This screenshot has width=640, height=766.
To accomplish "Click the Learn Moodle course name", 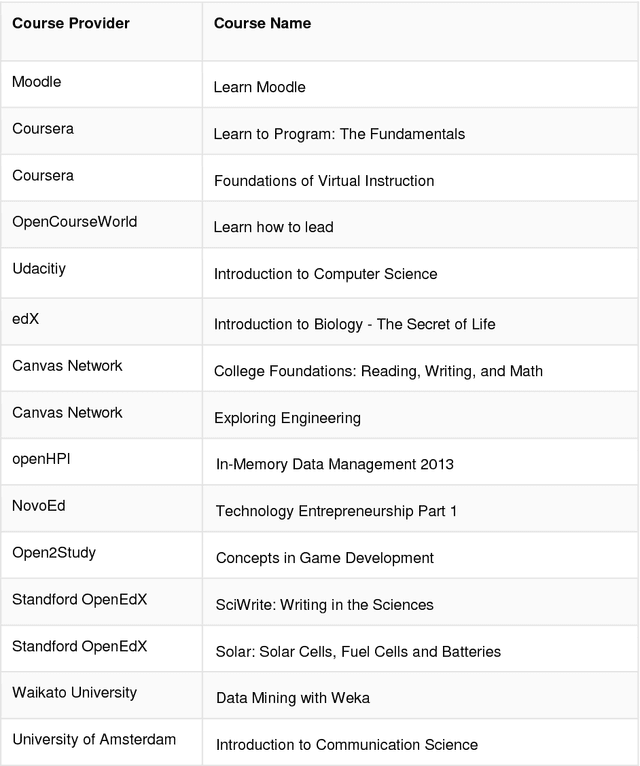I will (260, 87).
